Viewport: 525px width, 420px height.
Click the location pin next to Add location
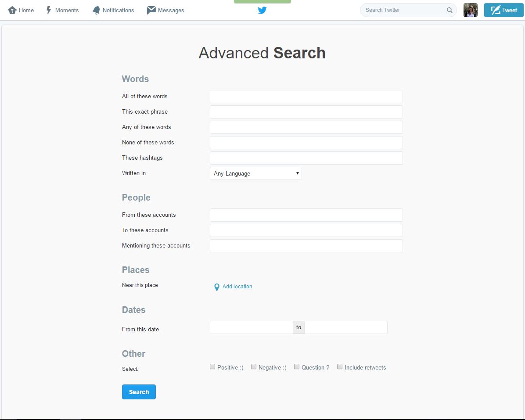[x=216, y=287]
